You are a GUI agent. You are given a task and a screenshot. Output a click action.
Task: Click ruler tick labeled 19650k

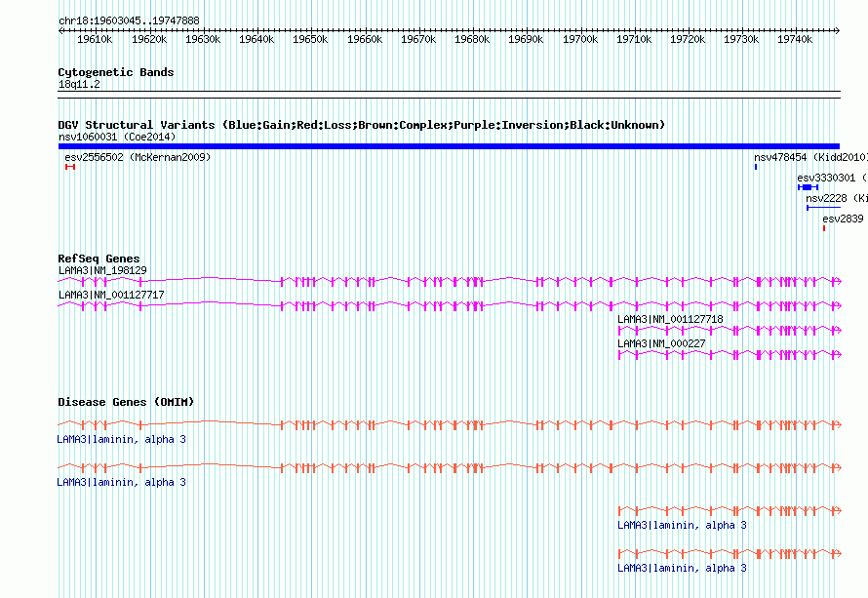(310, 39)
